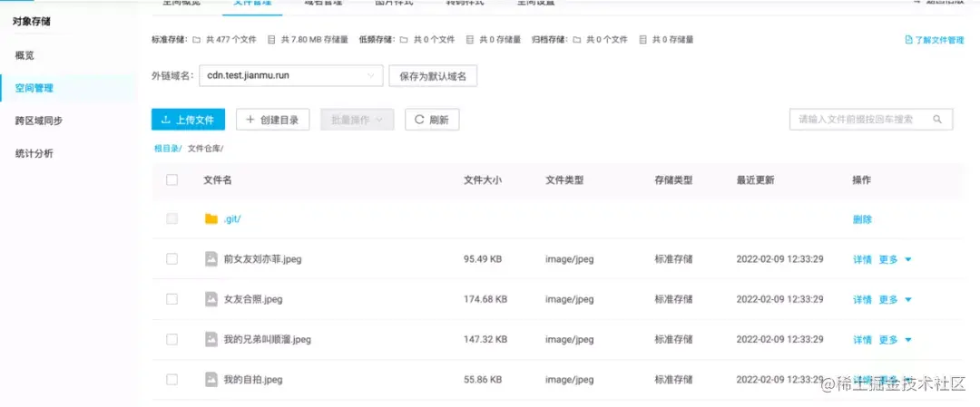This screenshot has height=407, width=980.
Task: Click the 文件类型 column header
Action: [564, 179]
